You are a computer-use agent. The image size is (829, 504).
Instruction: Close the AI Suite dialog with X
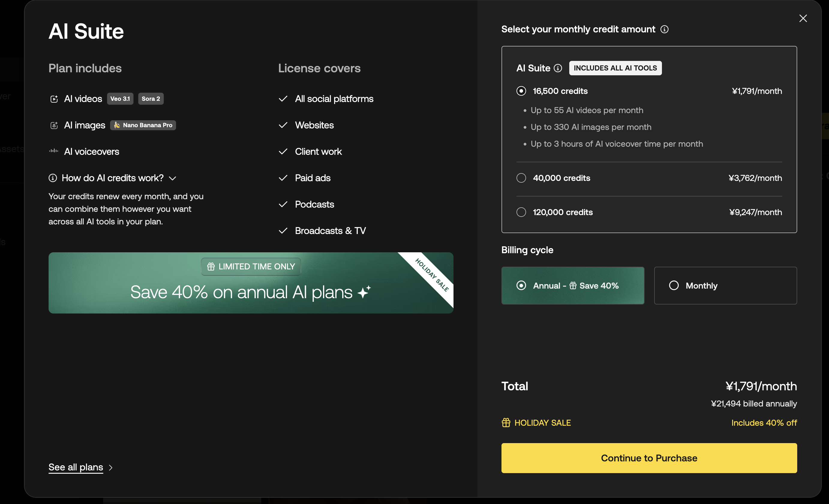[803, 18]
